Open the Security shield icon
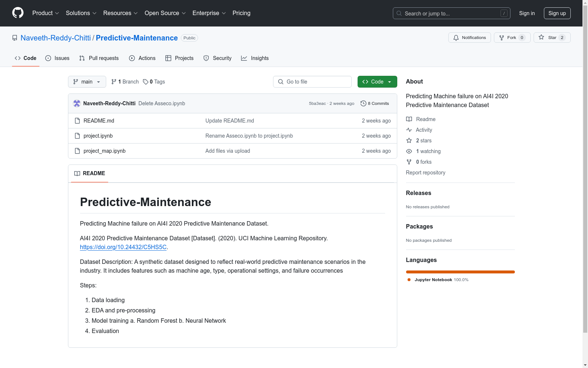588x368 pixels. pos(206,58)
